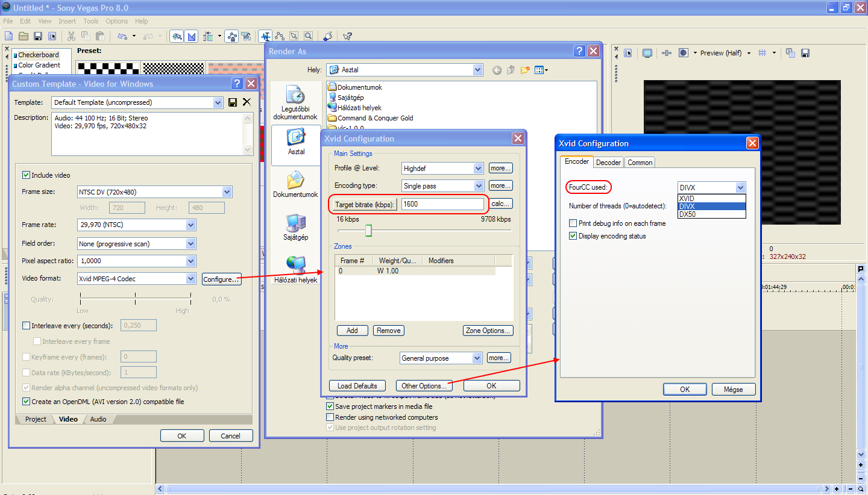Click Other Options... button

pyautogui.click(x=424, y=386)
